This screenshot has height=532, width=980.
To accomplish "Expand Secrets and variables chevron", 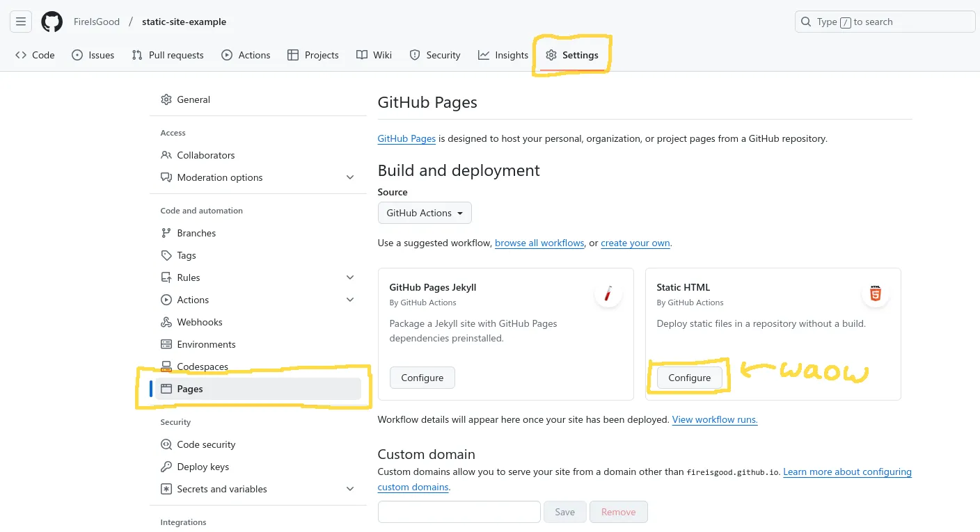I will 350,489.
